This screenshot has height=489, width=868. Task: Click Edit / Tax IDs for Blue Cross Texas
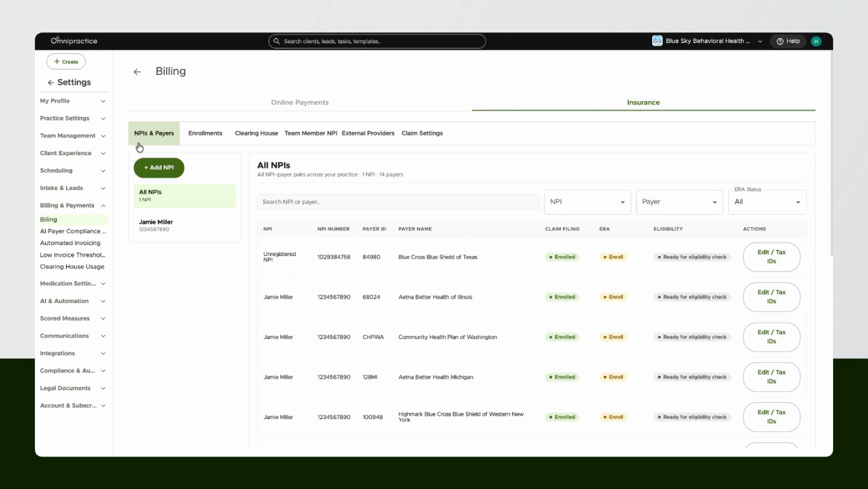[x=772, y=257]
